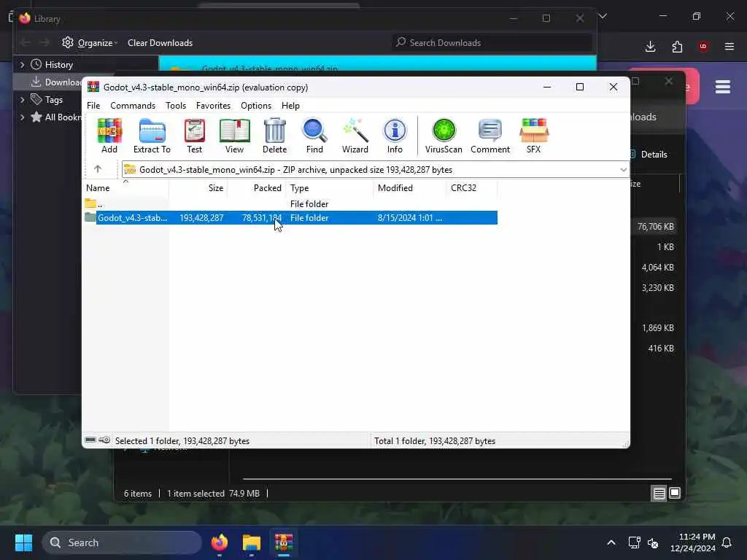Select History in Library sidebar
The height and width of the screenshot is (560, 747).
click(52, 64)
